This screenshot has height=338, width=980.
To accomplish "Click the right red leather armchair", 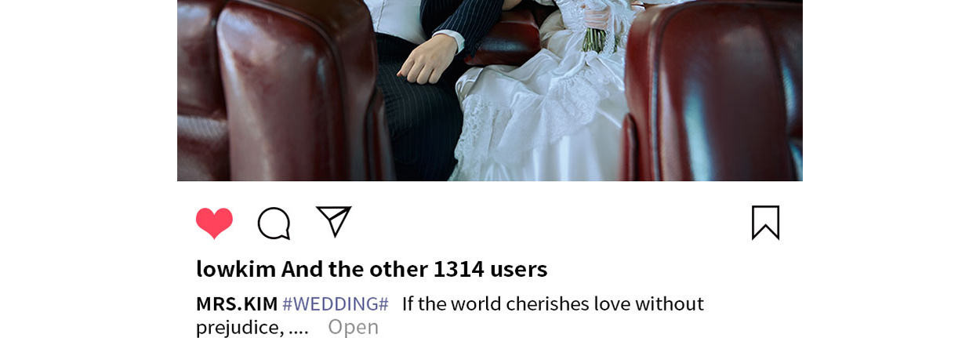I will [713, 90].
